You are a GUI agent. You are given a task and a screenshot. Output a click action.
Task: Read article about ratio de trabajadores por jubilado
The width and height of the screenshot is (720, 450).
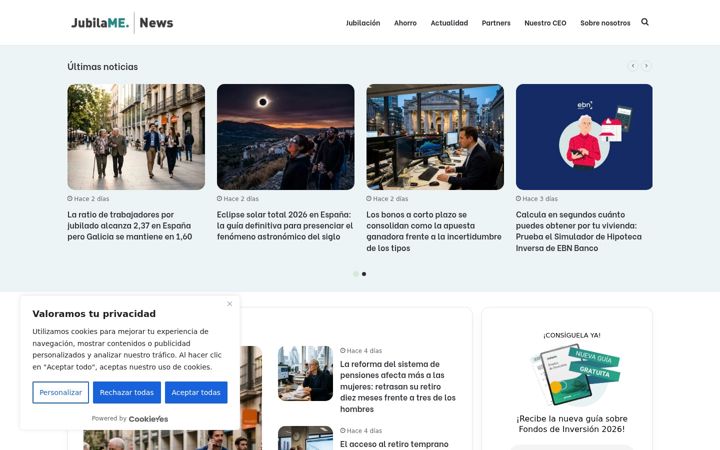tap(130, 225)
